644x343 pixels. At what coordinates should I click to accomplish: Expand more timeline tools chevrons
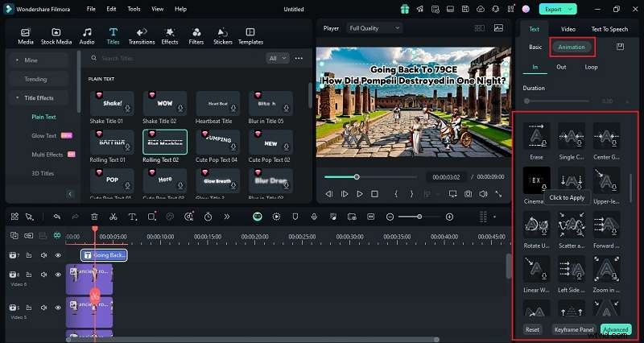[x=227, y=217]
